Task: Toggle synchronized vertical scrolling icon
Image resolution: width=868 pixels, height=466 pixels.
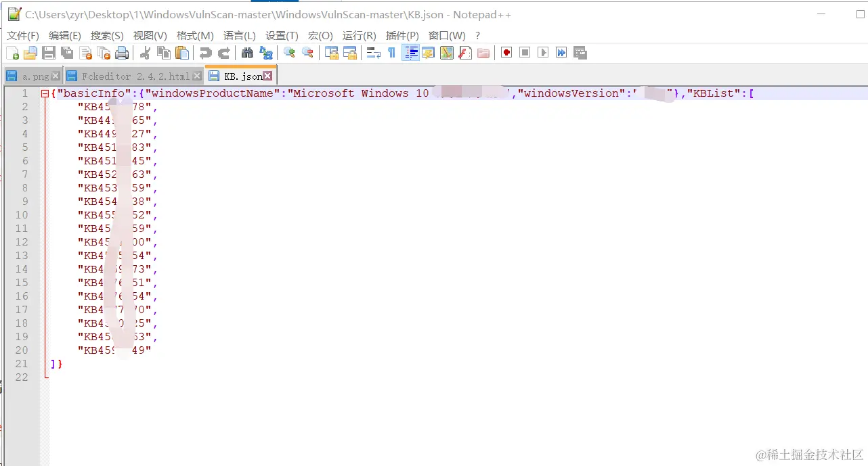Action: pos(332,53)
